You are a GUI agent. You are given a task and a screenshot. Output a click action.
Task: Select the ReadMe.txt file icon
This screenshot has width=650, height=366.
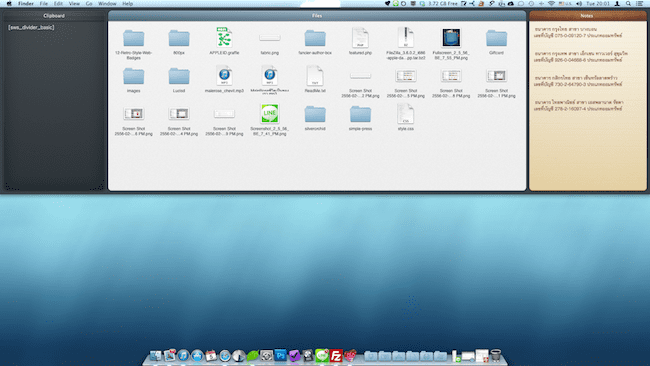(315, 75)
